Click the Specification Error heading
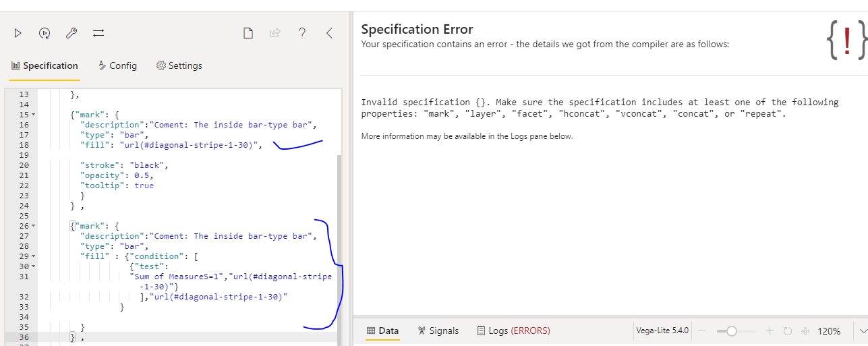Screen dimensions: 868x346 [x=417, y=29]
